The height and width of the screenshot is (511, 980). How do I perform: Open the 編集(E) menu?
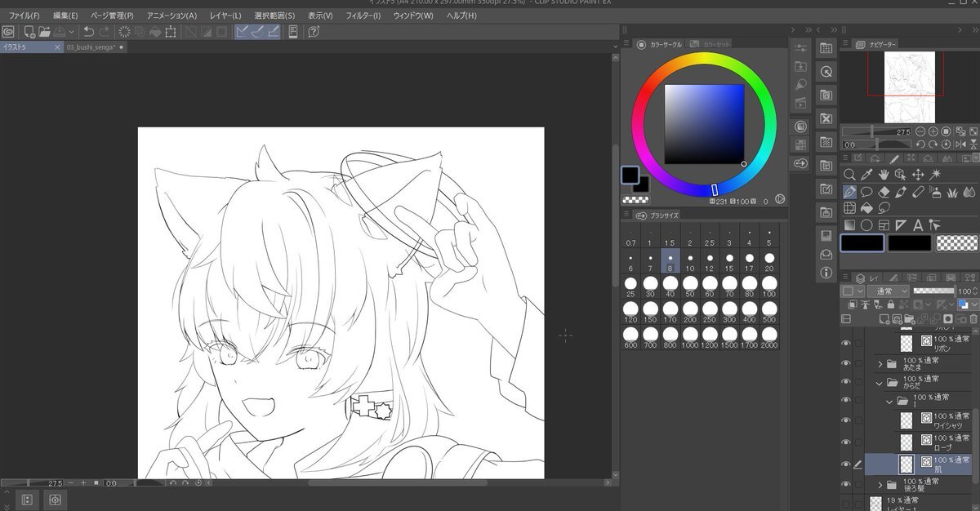point(65,16)
